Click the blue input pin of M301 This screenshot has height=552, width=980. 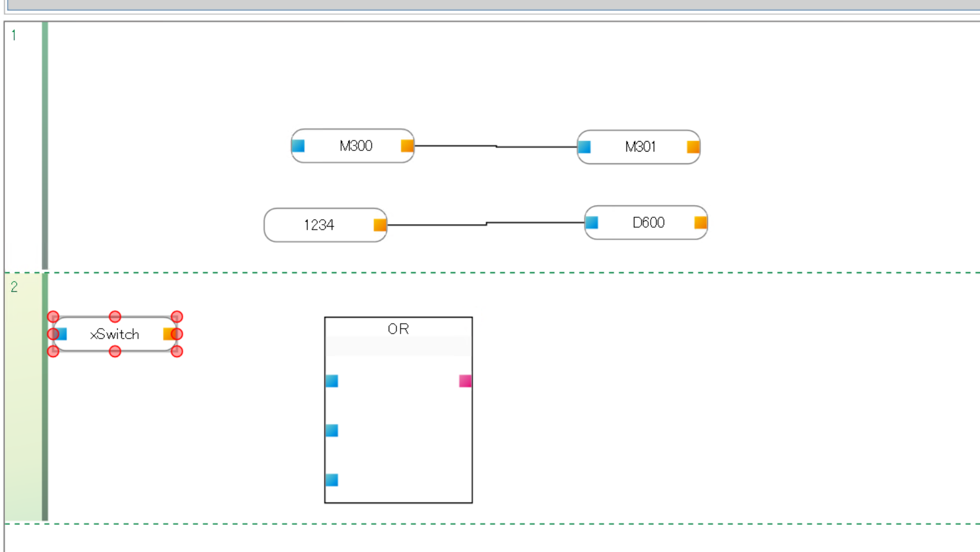pos(584,147)
